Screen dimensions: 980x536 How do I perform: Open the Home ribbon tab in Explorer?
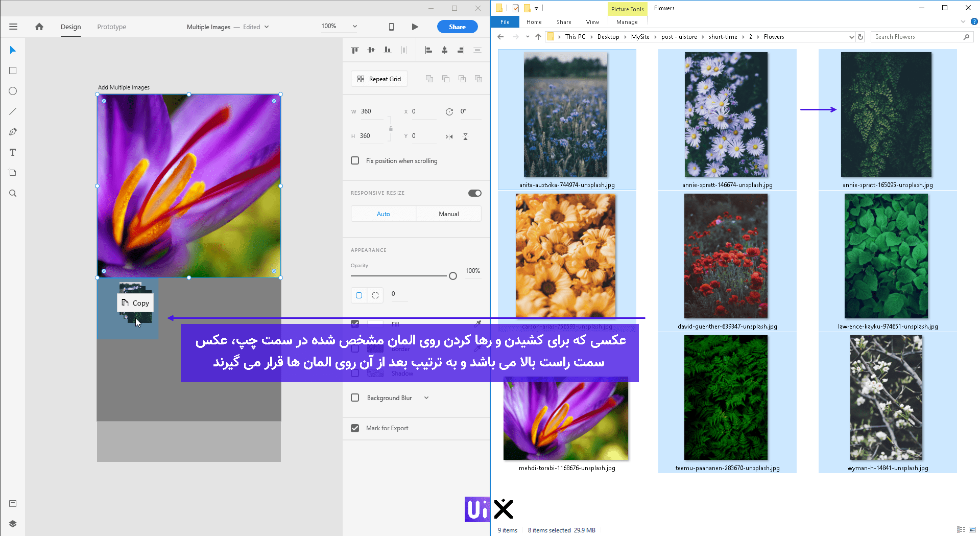534,22
